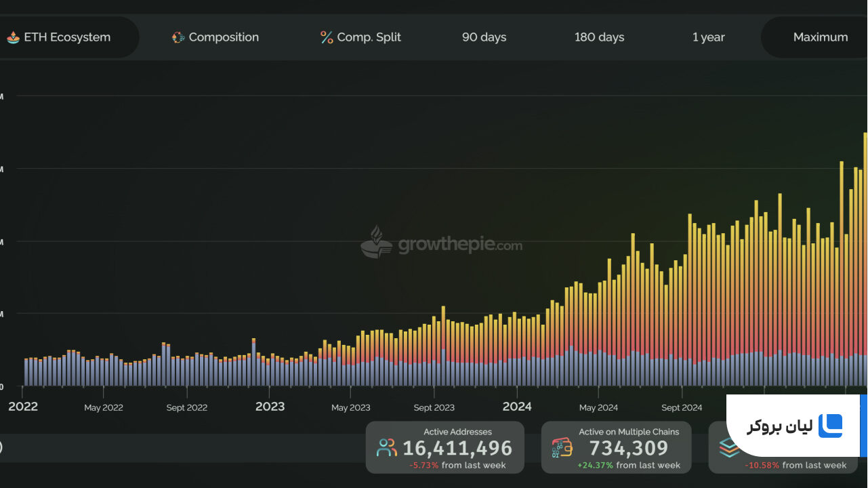868x488 pixels.
Task: Click the Comp. Split percent icon
Action: point(327,37)
